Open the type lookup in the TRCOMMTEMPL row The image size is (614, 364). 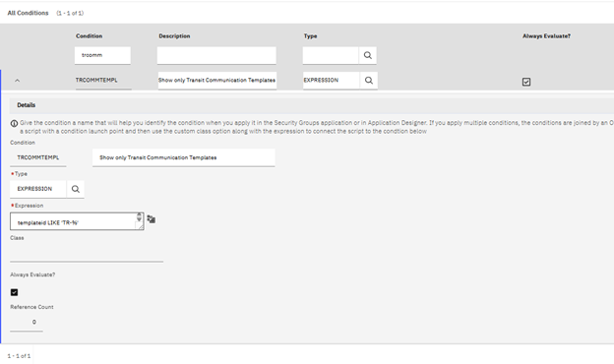coord(368,81)
